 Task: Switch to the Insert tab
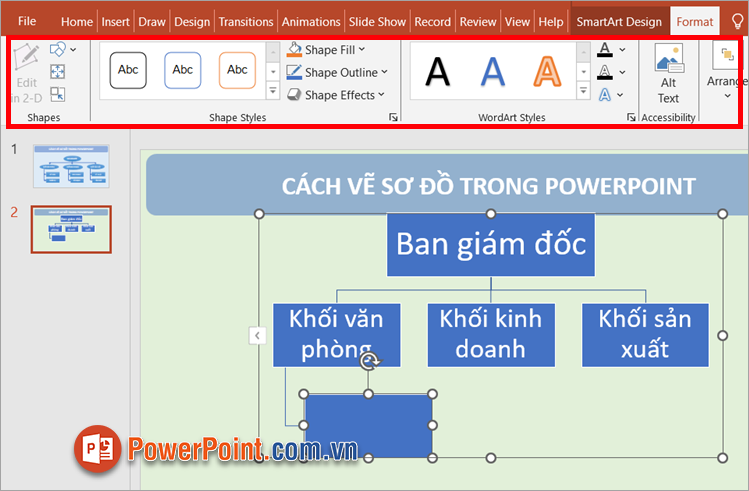click(115, 22)
